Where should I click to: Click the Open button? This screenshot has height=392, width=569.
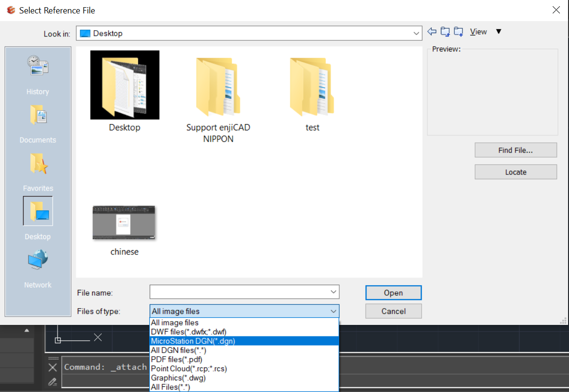tap(393, 293)
